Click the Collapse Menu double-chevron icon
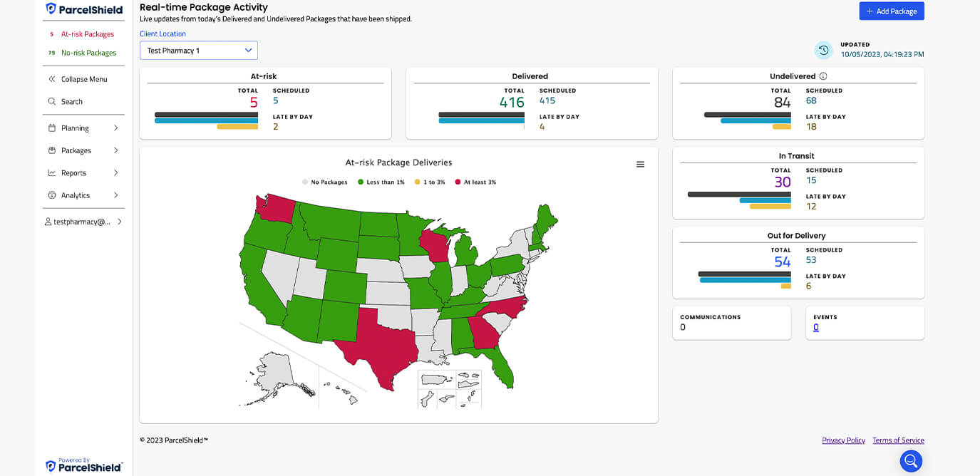The image size is (980, 476). pos(52,79)
